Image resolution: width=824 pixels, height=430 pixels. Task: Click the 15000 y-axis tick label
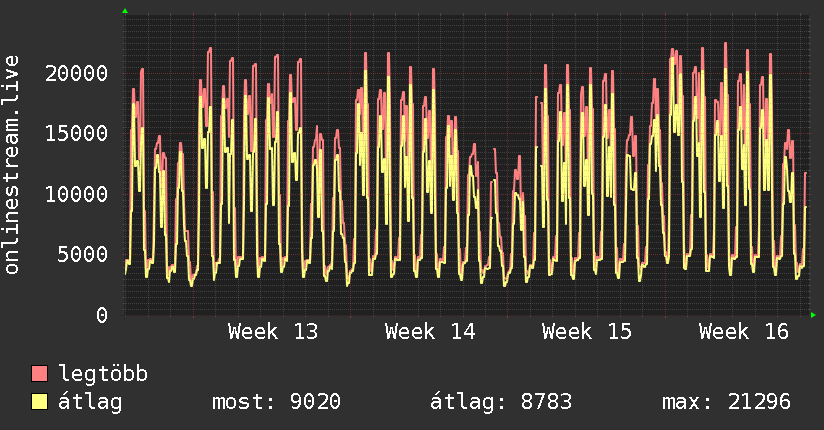76,134
